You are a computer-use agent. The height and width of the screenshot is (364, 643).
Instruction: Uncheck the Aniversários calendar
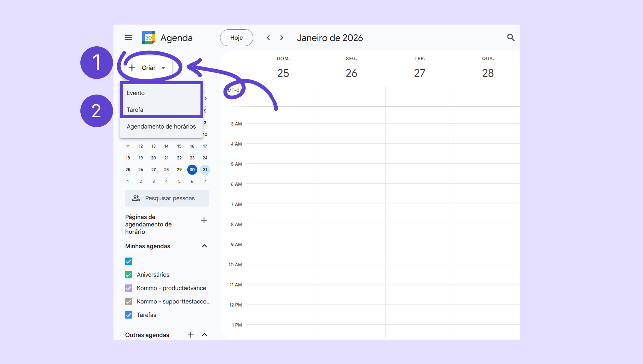(x=129, y=275)
